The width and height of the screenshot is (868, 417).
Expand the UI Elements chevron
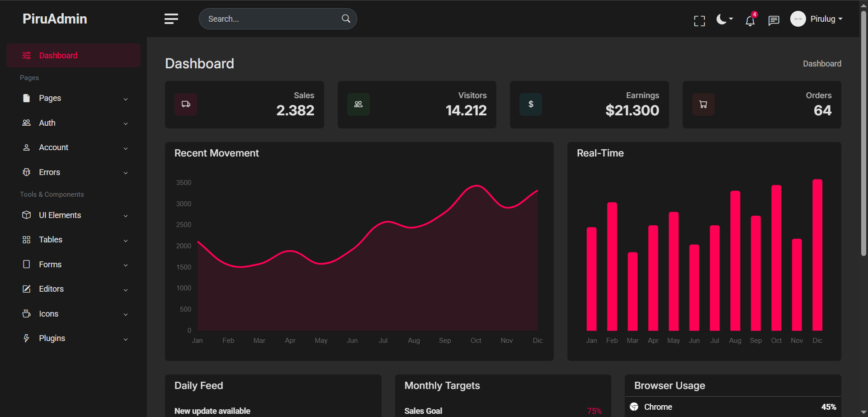point(126,216)
